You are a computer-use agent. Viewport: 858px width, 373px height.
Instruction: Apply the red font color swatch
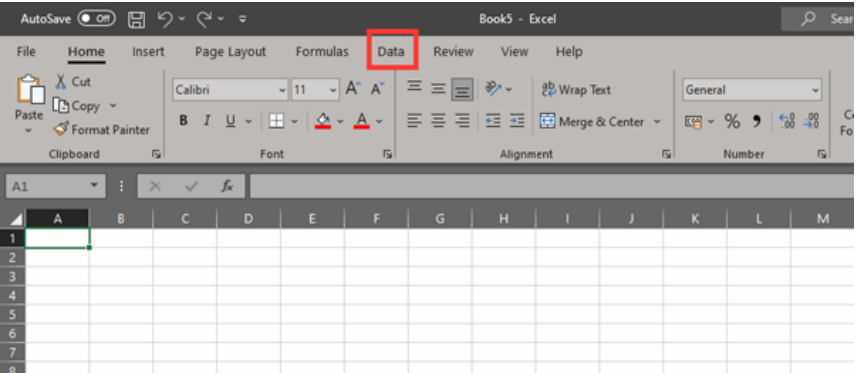pos(361,121)
